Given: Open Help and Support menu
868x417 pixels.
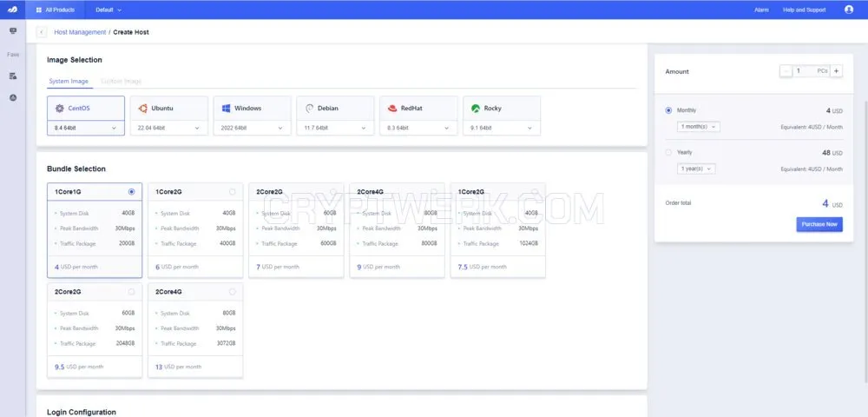Looking at the screenshot, I should (x=804, y=10).
